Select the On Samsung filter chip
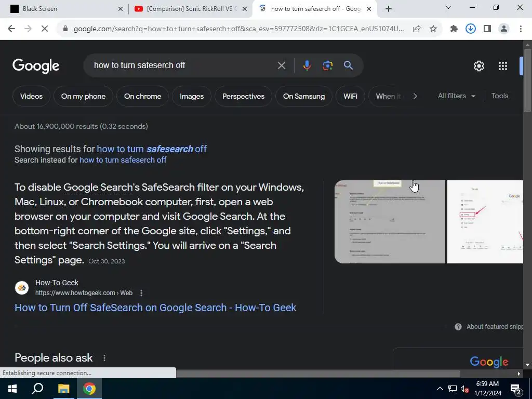The image size is (532, 399). coord(304,96)
